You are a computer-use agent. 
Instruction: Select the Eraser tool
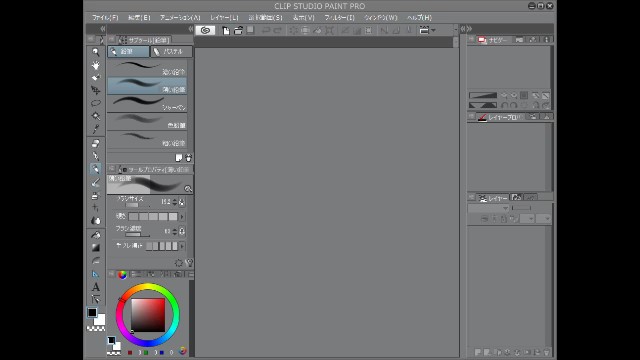pos(96,143)
